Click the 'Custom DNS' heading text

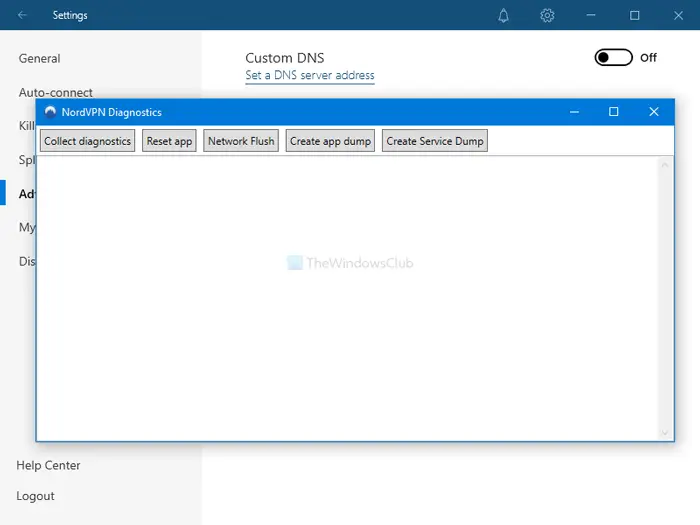(285, 58)
